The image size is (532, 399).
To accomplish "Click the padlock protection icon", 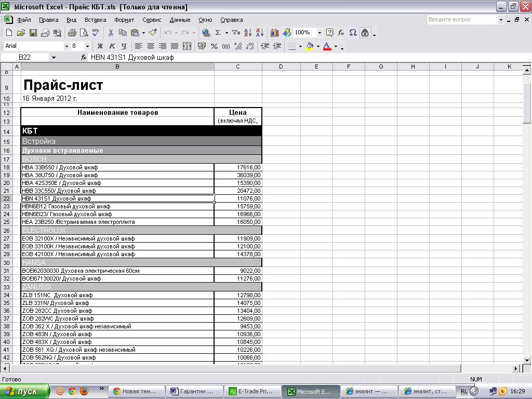I will [x=365, y=33].
